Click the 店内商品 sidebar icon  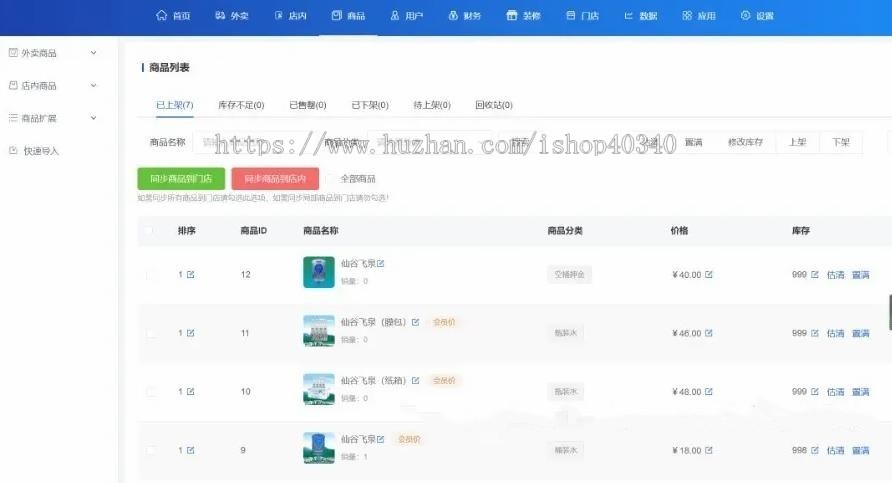click(13, 85)
